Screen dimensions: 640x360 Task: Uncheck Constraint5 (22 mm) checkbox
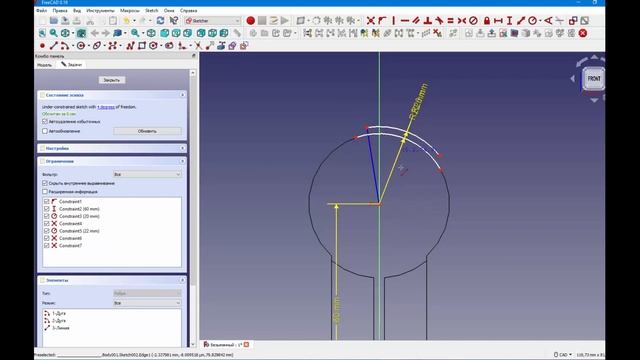[x=47, y=231]
